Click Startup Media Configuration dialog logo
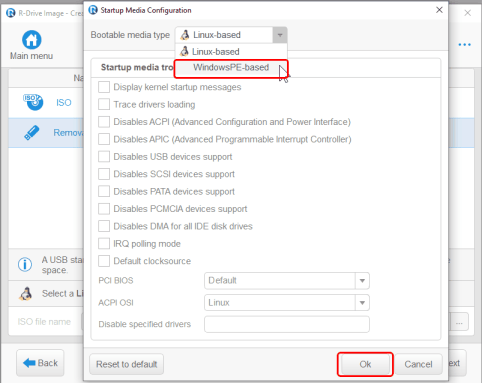Viewport: 482px width, 383px height. tap(93, 10)
